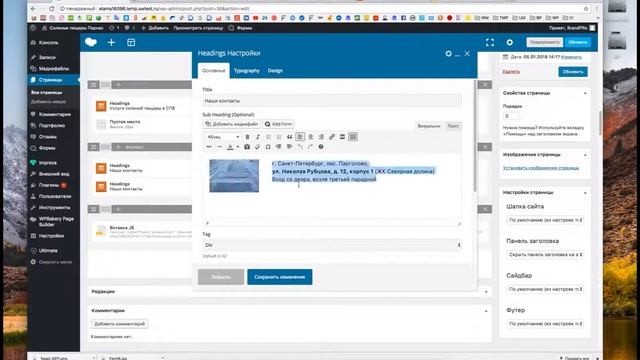640x360 pixels.
Task: Open page builder settings gear icon
Action: click(510, 42)
